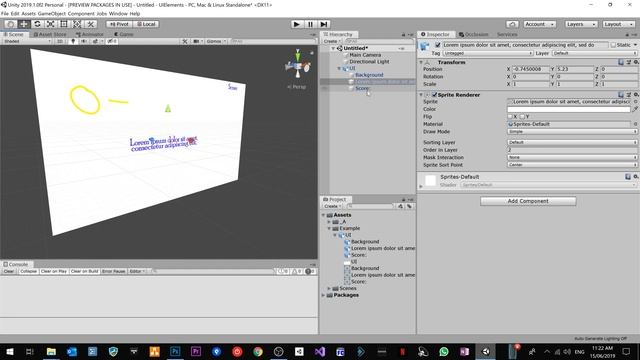Viewport: 640px width, 360px height.
Task: Select the Rotate tool
Action: pos(37,24)
